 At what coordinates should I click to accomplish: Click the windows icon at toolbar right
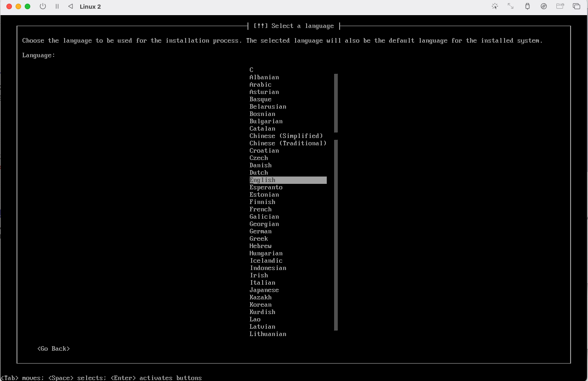576,6
